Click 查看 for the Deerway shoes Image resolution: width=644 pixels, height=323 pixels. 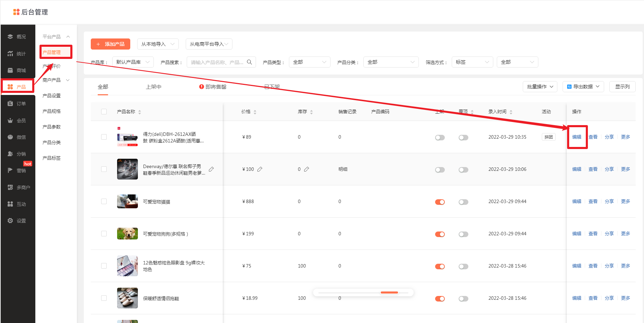pyautogui.click(x=593, y=169)
